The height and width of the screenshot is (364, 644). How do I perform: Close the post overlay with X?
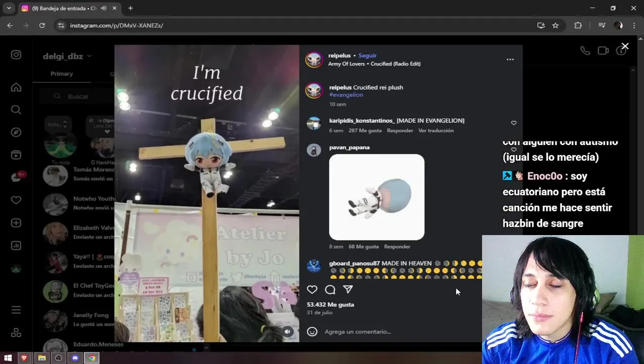[625, 47]
